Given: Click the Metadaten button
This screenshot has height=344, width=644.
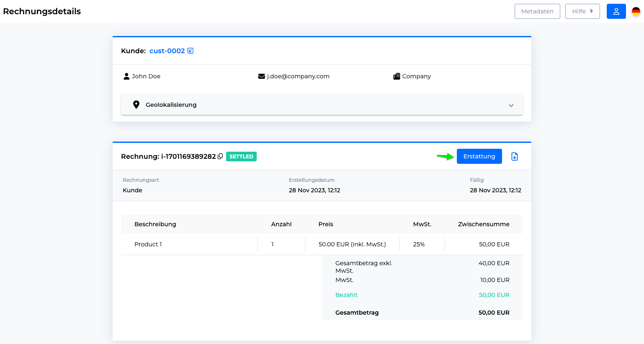Looking at the screenshot, I should 537,11.
